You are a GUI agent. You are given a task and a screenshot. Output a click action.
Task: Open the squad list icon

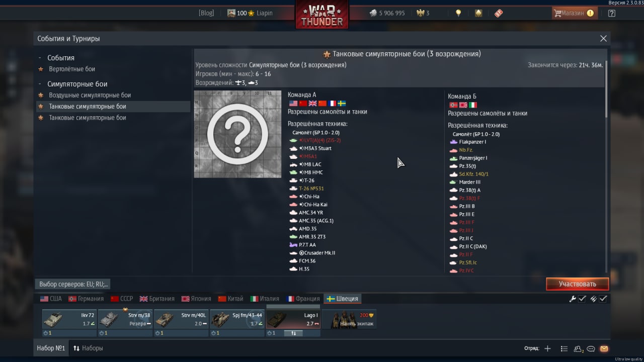[x=564, y=348]
